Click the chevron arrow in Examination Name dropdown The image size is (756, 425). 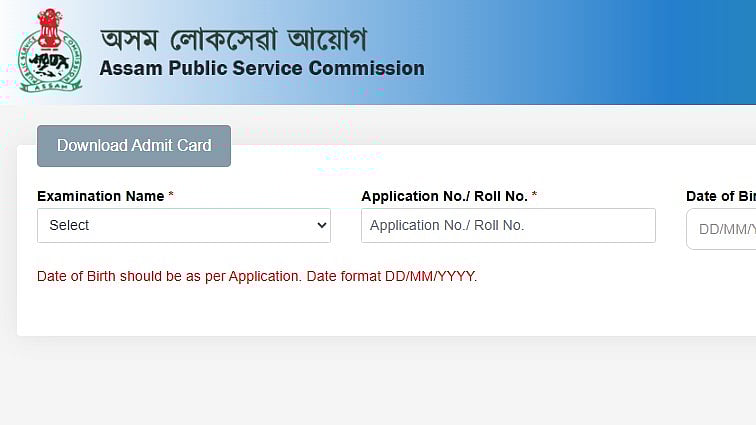[322, 225]
